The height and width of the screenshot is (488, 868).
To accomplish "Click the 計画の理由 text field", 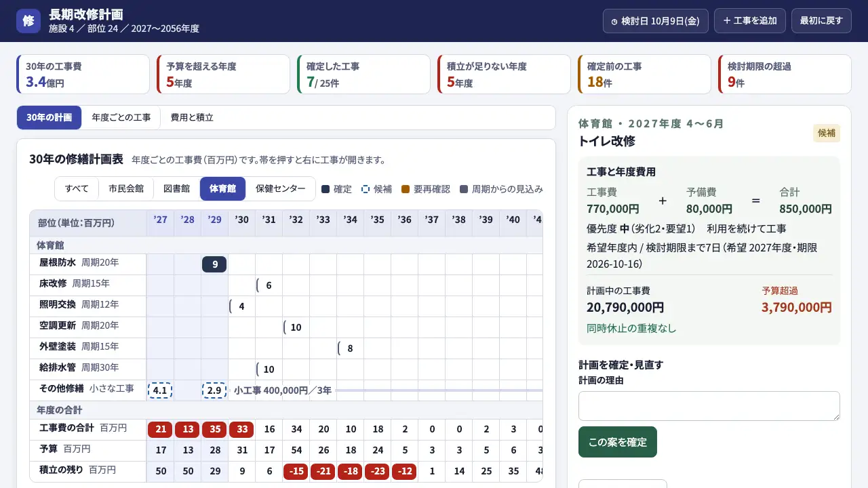I will (709, 406).
